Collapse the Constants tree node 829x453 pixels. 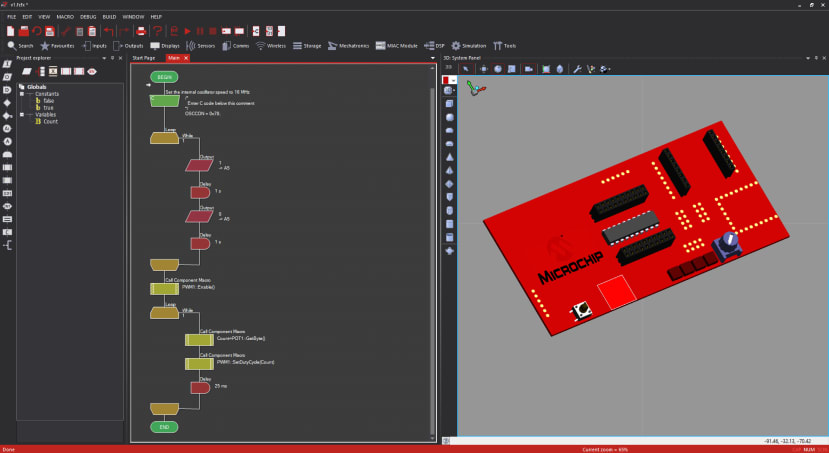click(x=23, y=94)
